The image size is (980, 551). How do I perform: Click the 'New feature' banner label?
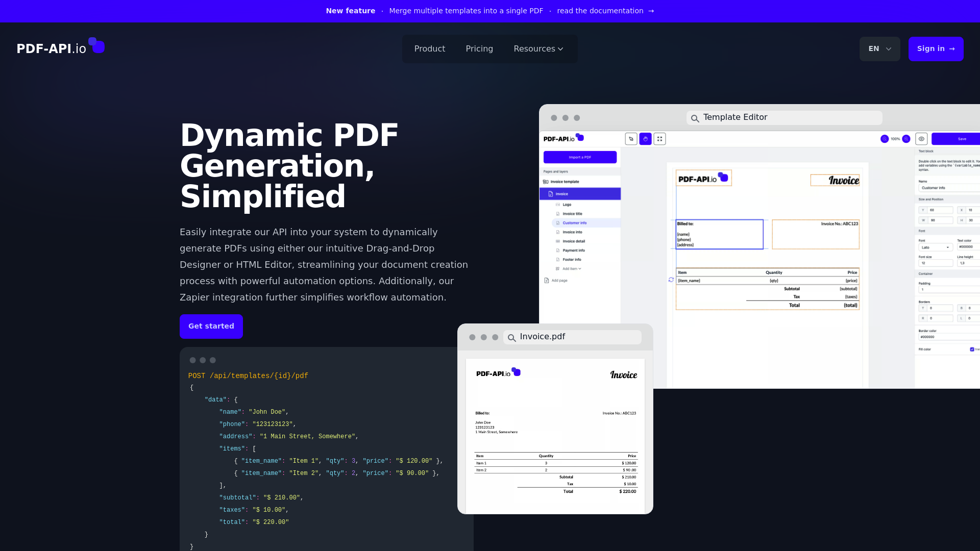click(351, 11)
